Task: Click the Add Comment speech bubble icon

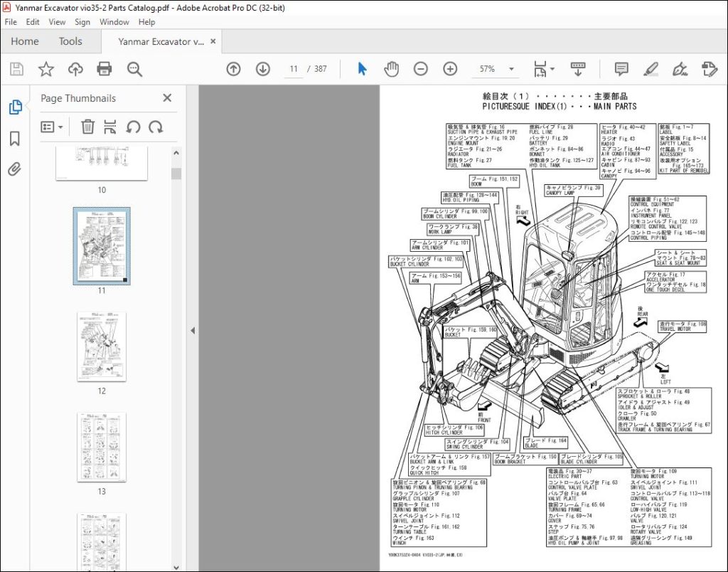Action: 621,69
